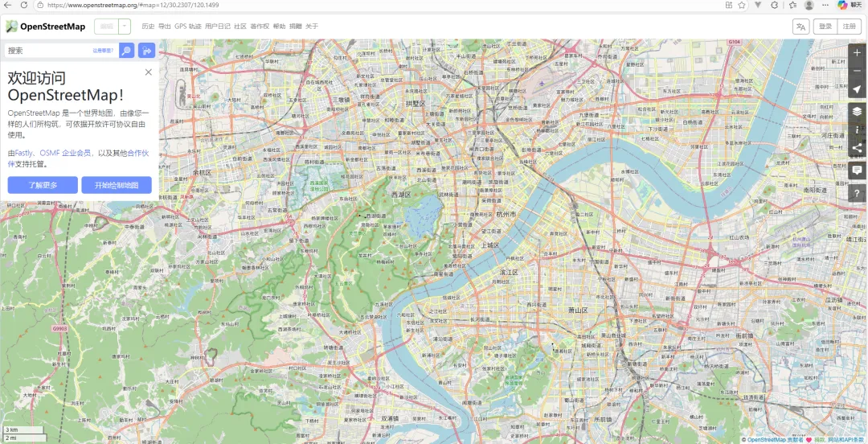Click the browser address bar URL
The image size is (868, 444).
(x=133, y=5)
